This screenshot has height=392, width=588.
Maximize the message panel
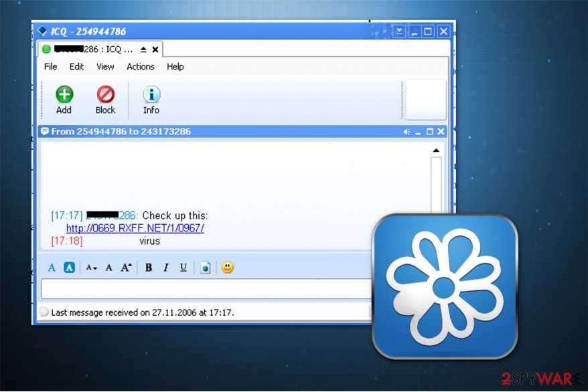coord(430,132)
